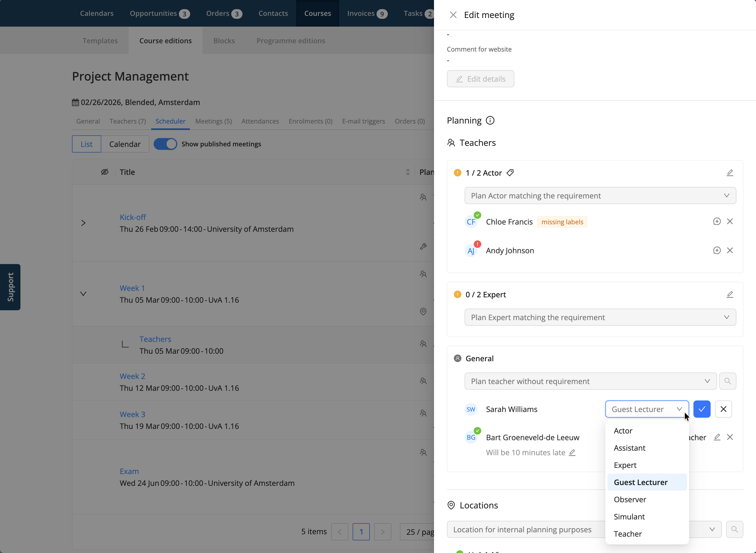
Task: Edit the Expert requirement with pencil icon
Action: tap(730, 295)
